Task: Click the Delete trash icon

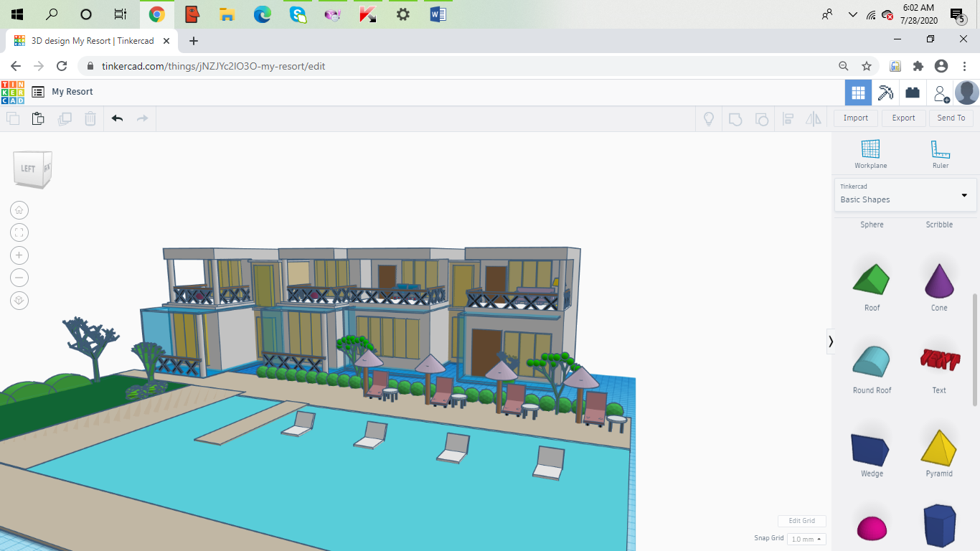Action: coord(90,118)
